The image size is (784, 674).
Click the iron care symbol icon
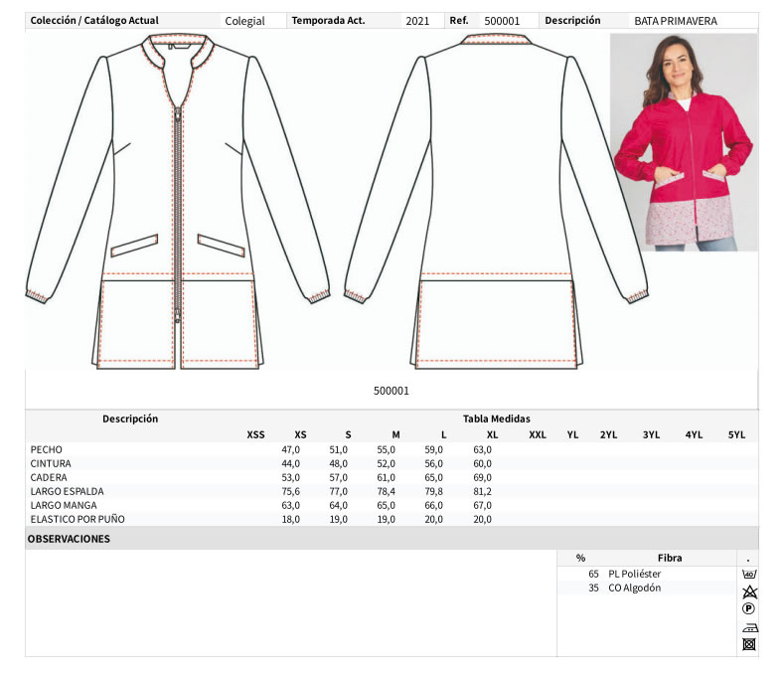pos(747,627)
